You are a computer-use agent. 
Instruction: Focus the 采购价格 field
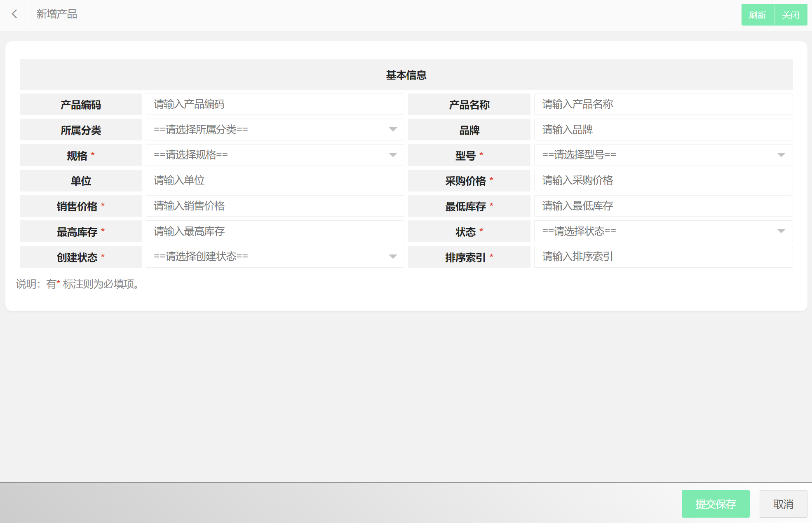663,181
